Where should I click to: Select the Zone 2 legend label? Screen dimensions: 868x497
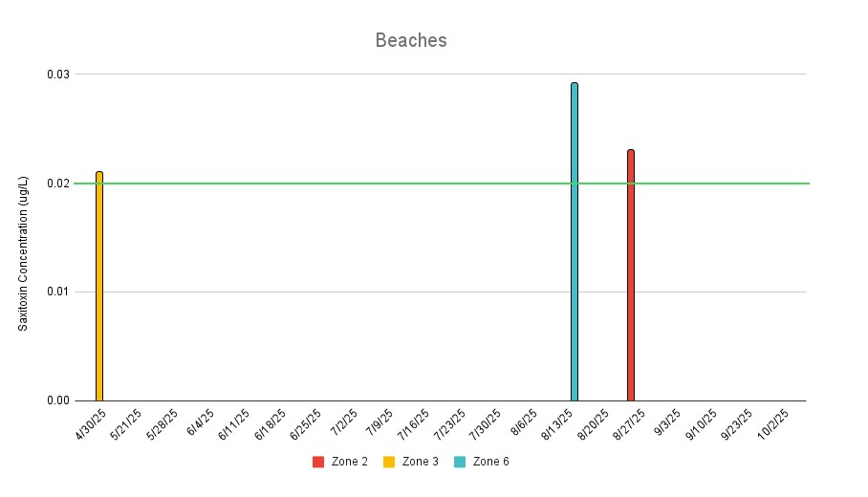tap(350, 463)
